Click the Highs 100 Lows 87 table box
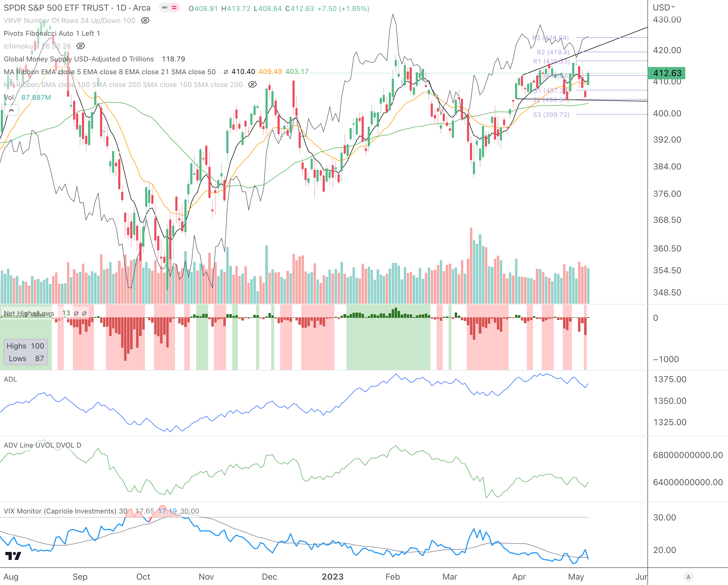Screen dimensions: 728x585 point(26,352)
